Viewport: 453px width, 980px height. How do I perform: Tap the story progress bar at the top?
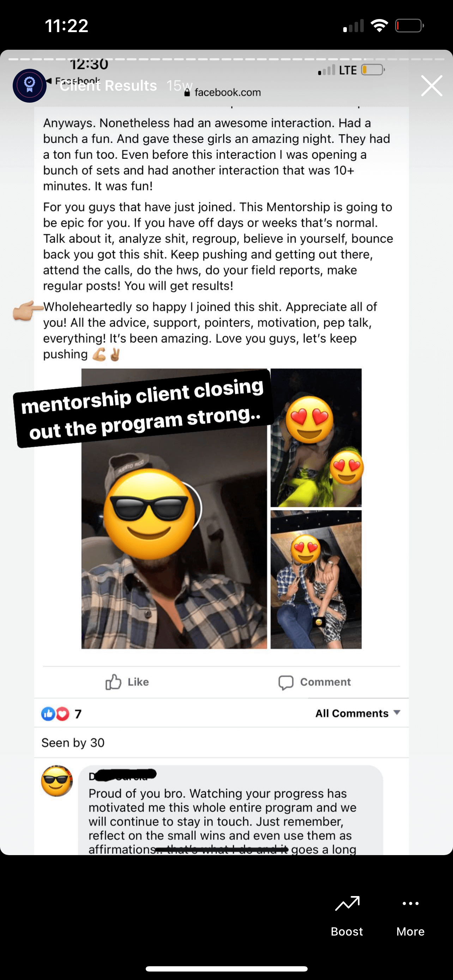click(x=226, y=59)
